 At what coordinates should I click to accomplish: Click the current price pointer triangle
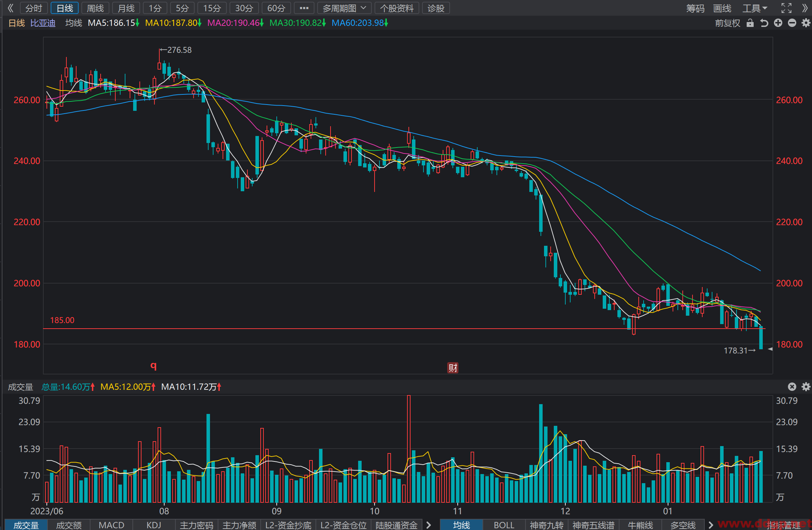tap(770, 349)
